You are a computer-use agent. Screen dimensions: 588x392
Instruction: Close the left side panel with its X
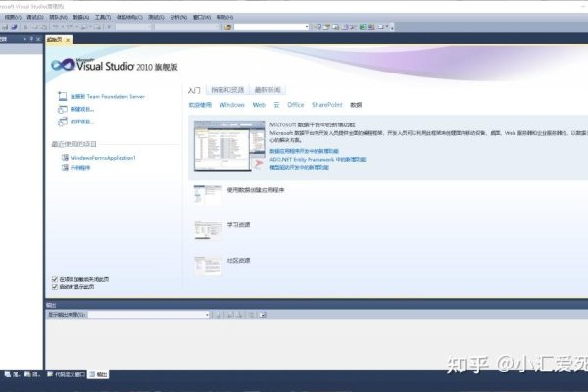(x=38, y=39)
